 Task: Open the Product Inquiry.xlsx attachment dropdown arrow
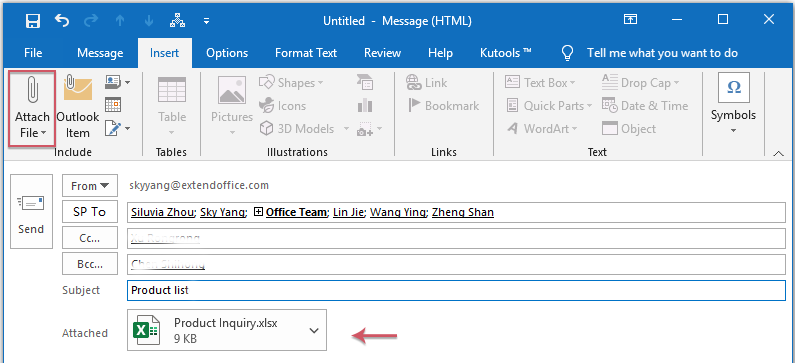point(314,331)
